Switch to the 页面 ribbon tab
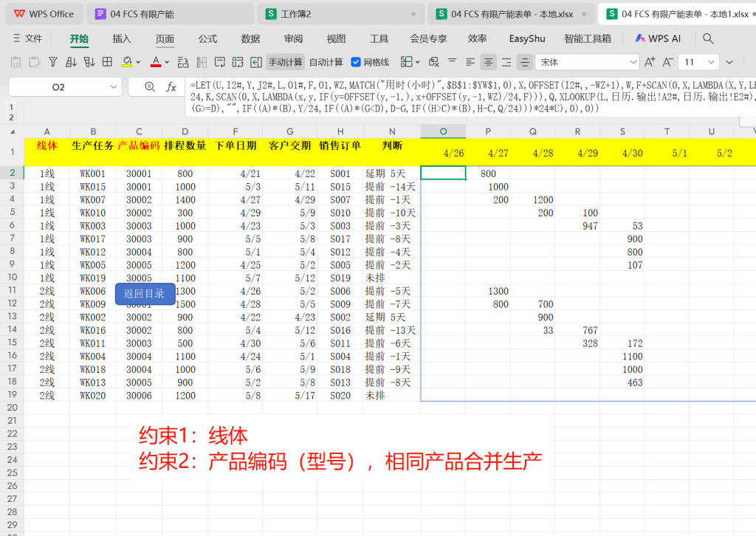Viewport: 756px width, 536px height. pyautogui.click(x=165, y=38)
